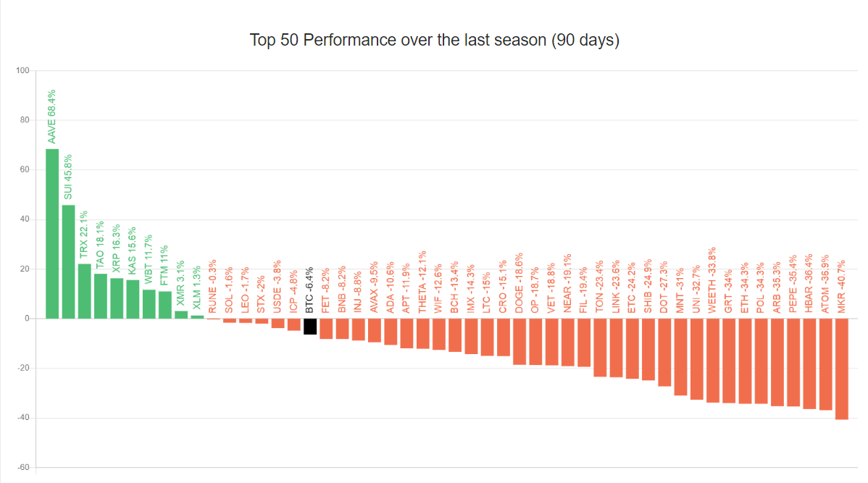This screenshot has width=868, height=483.
Task: Click the chart title text
Action: pyautogui.click(x=434, y=40)
